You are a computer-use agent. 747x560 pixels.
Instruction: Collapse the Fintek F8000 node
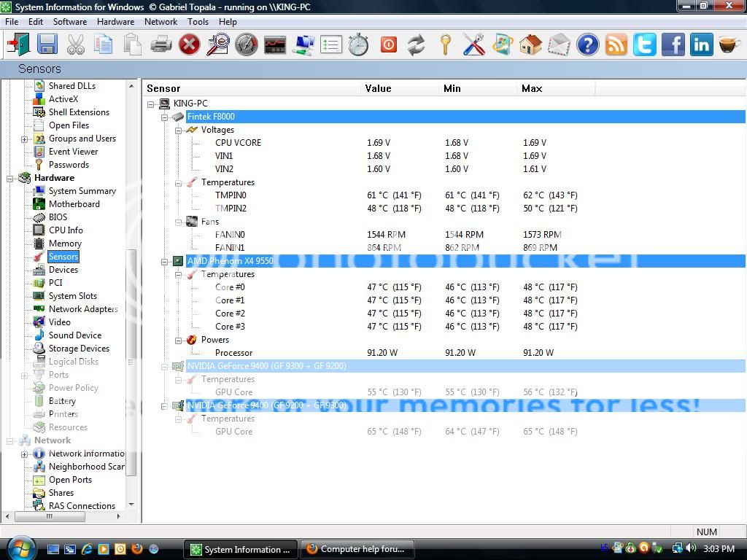pyautogui.click(x=164, y=117)
